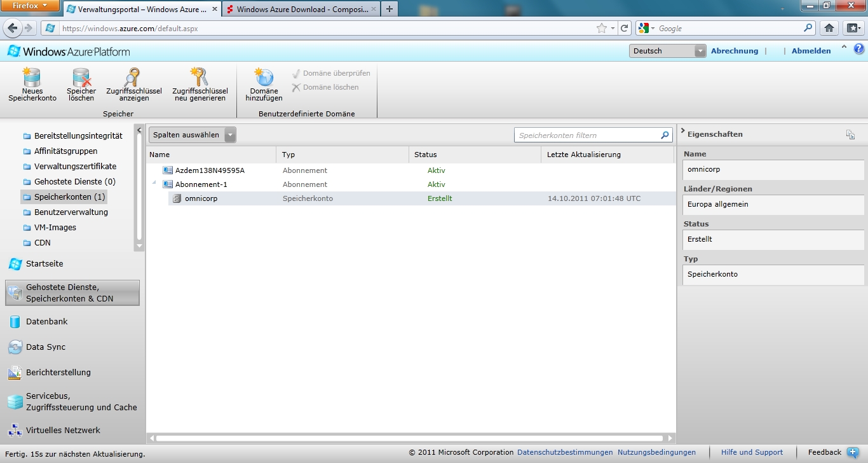This screenshot has width=868, height=463.
Task: Select the omnicorp storage account row
Action: (x=201, y=198)
